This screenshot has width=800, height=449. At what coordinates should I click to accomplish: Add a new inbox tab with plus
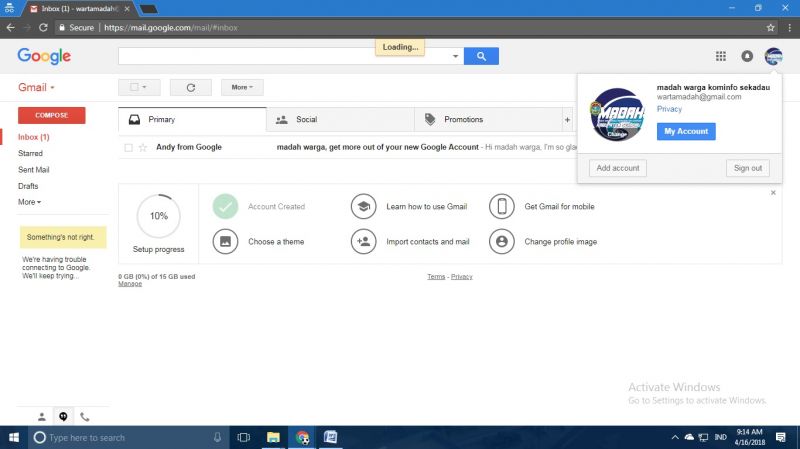coord(567,119)
